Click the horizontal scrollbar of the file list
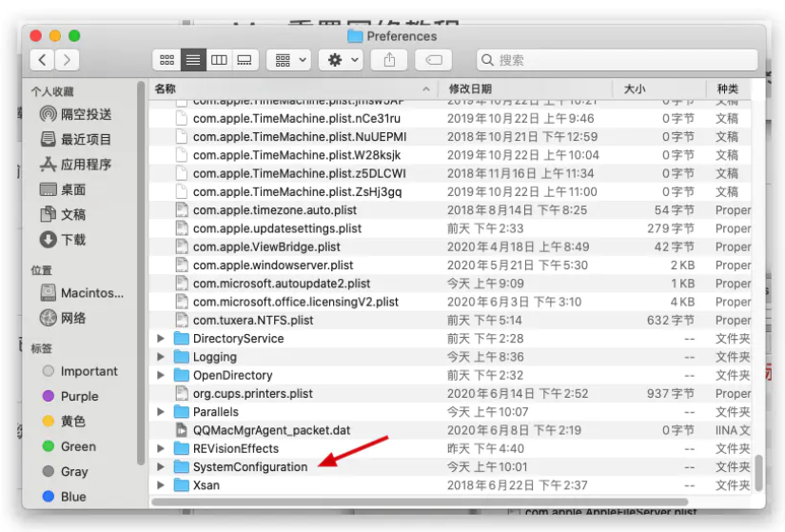The height and width of the screenshot is (532, 785). (x=420, y=502)
